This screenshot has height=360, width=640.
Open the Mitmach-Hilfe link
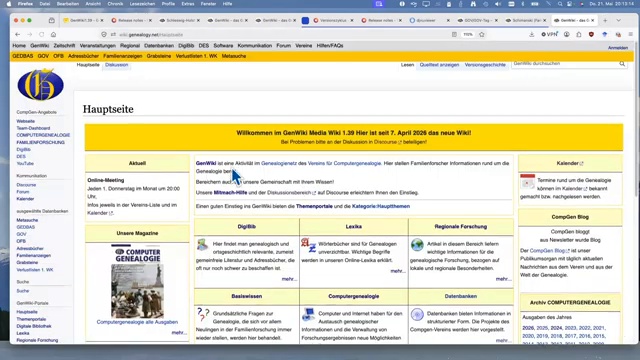tap(230, 193)
